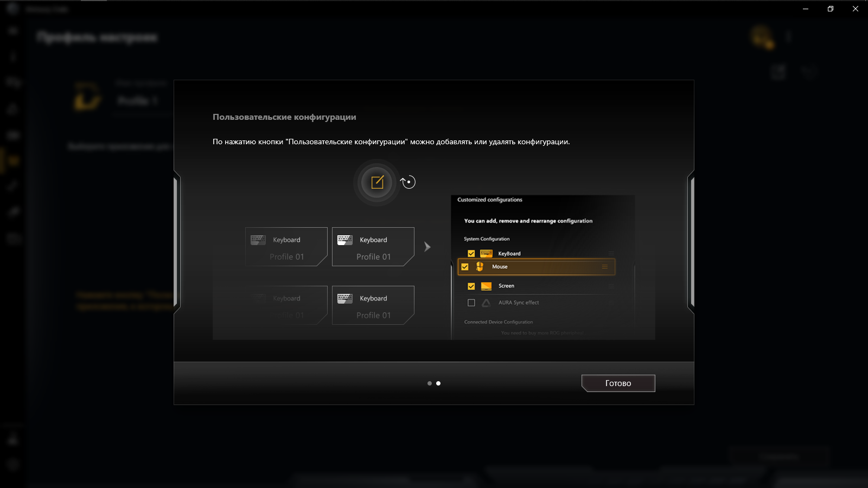The height and width of the screenshot is (488, 868).
Task: Click the highlighted profile icon in the sidebar
Action: (x=12, y=160)
